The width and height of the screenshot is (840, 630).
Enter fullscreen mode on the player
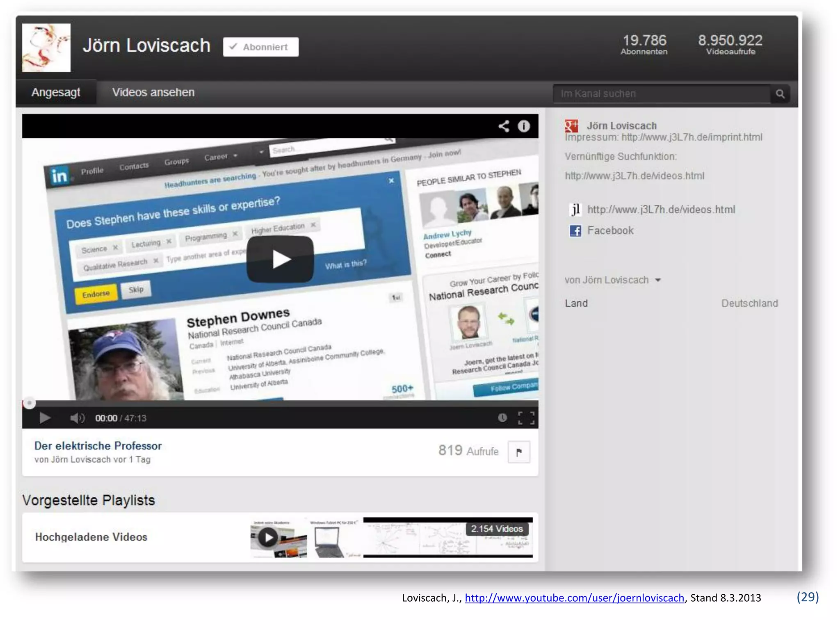point(526,418)
